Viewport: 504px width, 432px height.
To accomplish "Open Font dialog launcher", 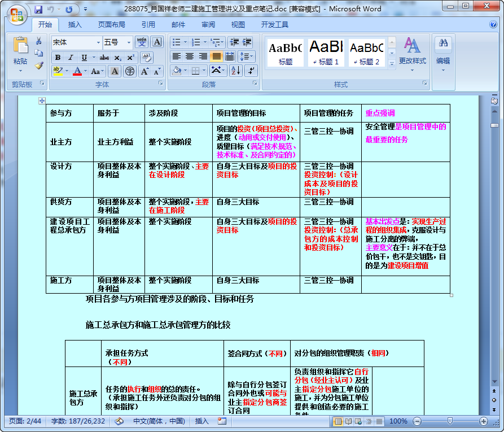I will (x=160, y=84).
